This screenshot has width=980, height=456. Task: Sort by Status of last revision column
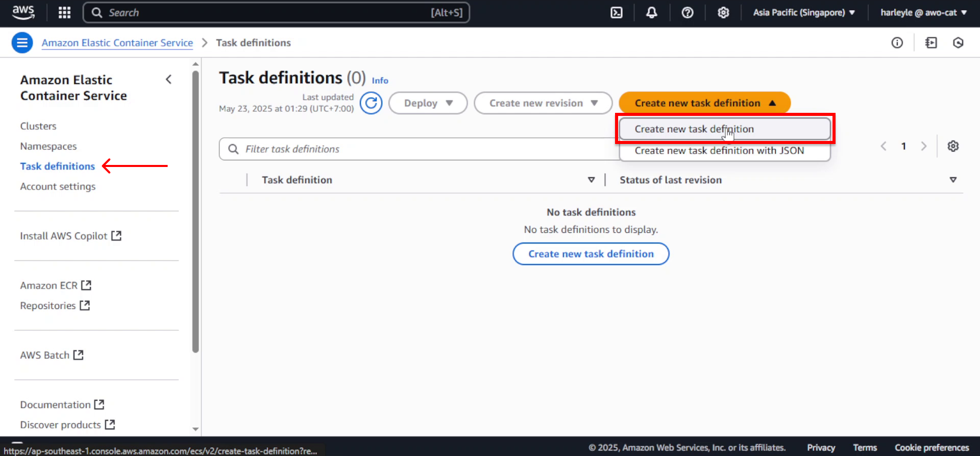tap(953, 180)
